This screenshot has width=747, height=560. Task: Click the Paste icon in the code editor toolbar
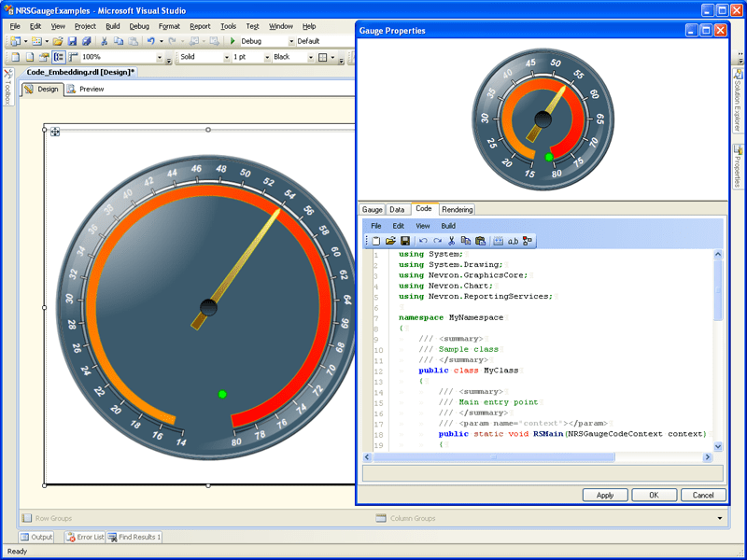tap(481, 241)
